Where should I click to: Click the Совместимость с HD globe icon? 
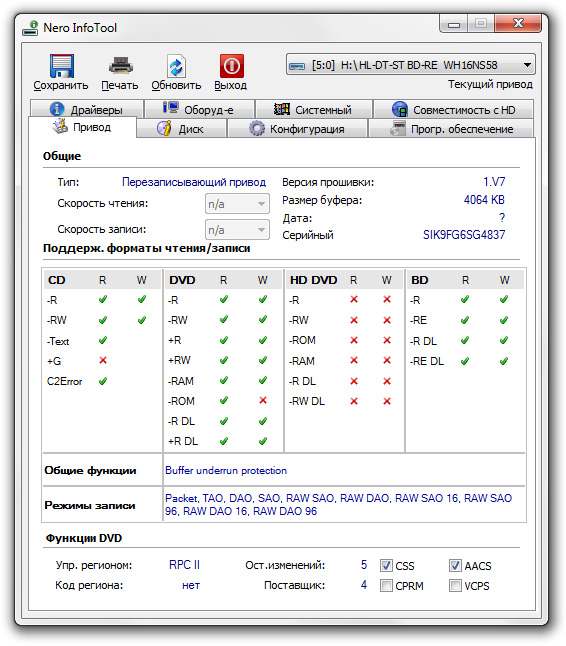400,109
